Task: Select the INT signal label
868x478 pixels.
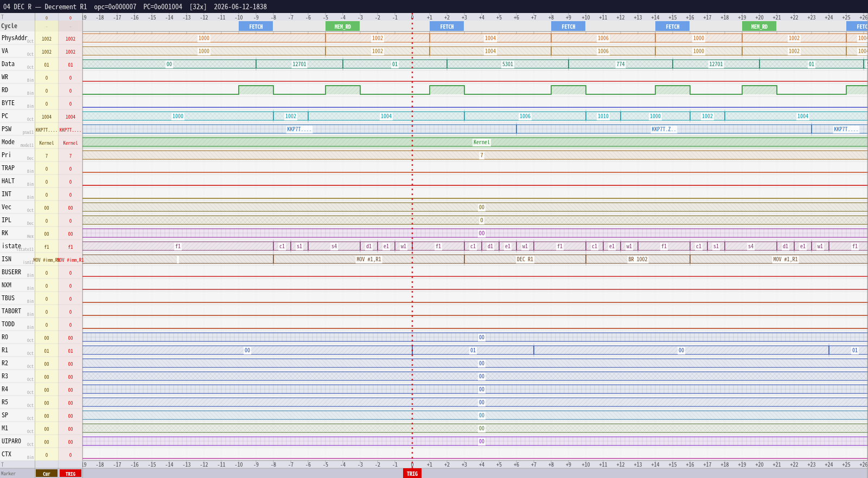Action: tap(7, 194)
